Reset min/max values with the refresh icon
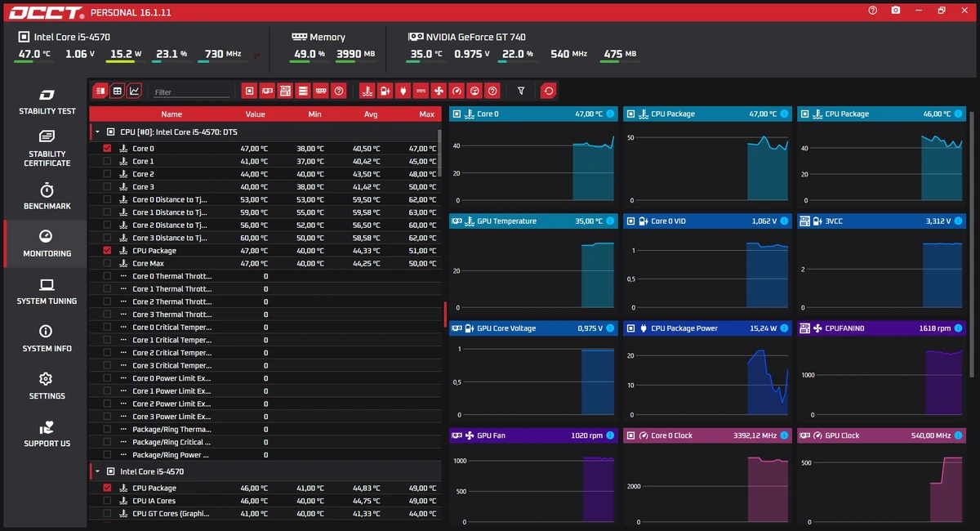This screenshot has width=980, height=531. [x=549, y=91]
